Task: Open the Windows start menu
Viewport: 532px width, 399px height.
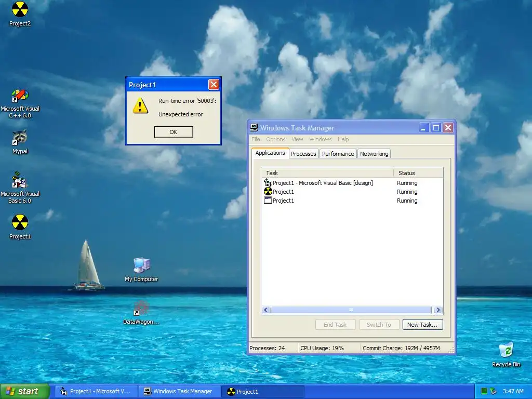Action: pos(25,392)
